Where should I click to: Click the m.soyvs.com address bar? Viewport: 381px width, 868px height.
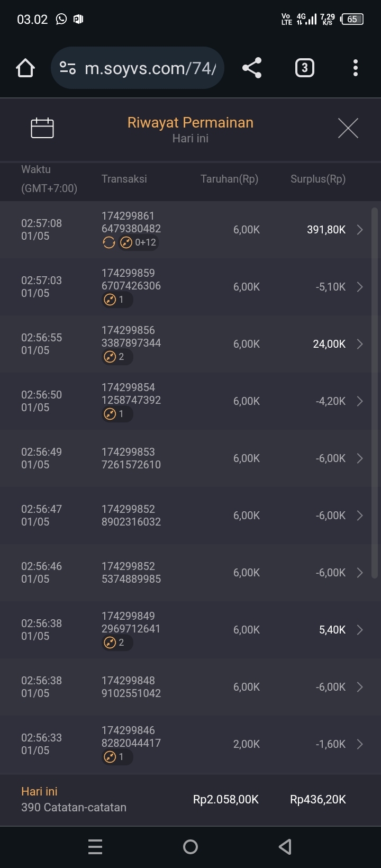click(150, 68)
